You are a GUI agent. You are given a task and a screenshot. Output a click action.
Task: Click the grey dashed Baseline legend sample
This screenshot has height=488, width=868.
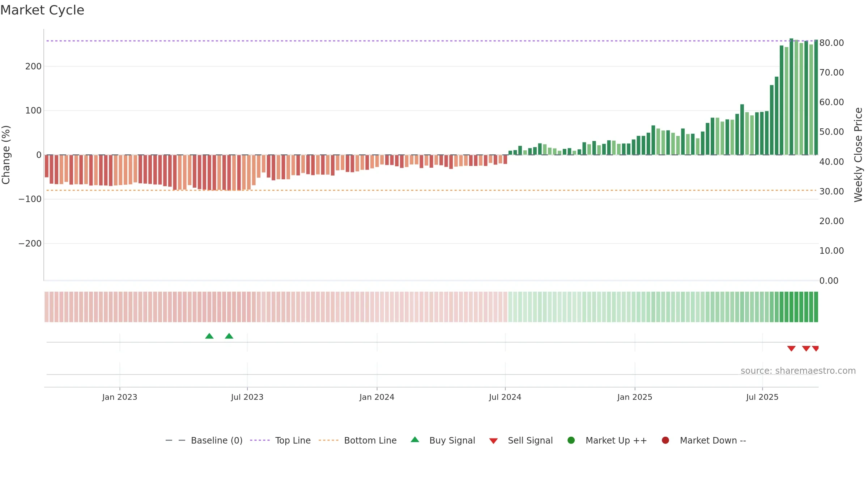point(175,440)
